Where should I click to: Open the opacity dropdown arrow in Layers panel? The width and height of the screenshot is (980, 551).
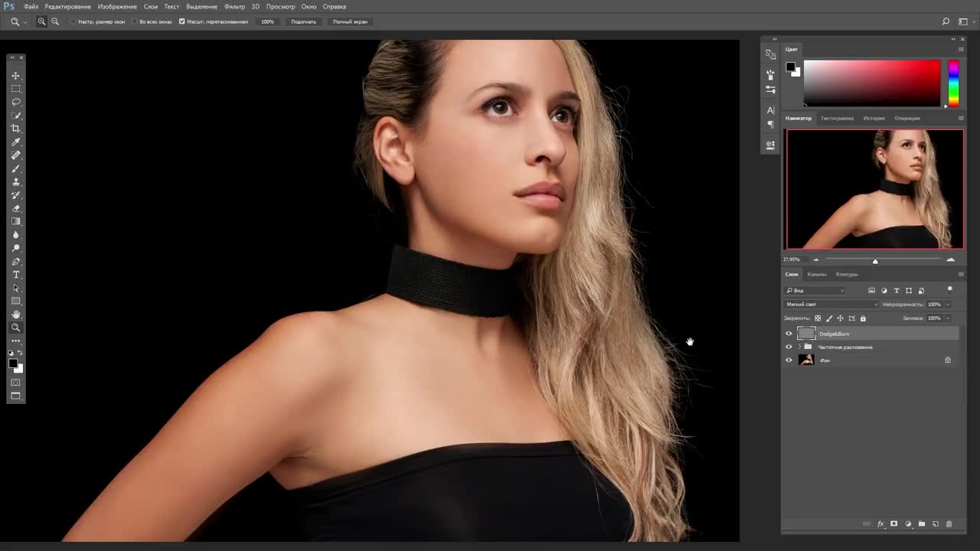click(948, 305)
